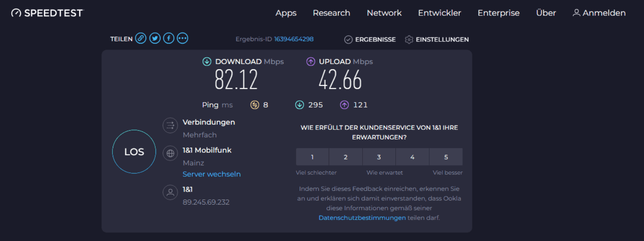The width and height of the screenshot is (644, 241).
Task: Open the Entwickler menu
Action: [439, 13]
